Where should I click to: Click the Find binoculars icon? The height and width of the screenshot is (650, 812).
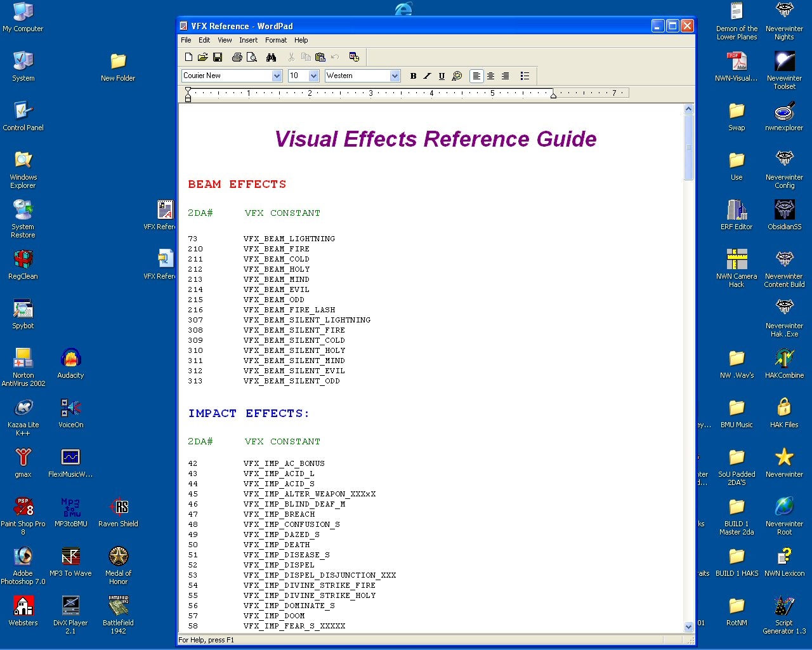pyautogui.click(x=272, y=57)
